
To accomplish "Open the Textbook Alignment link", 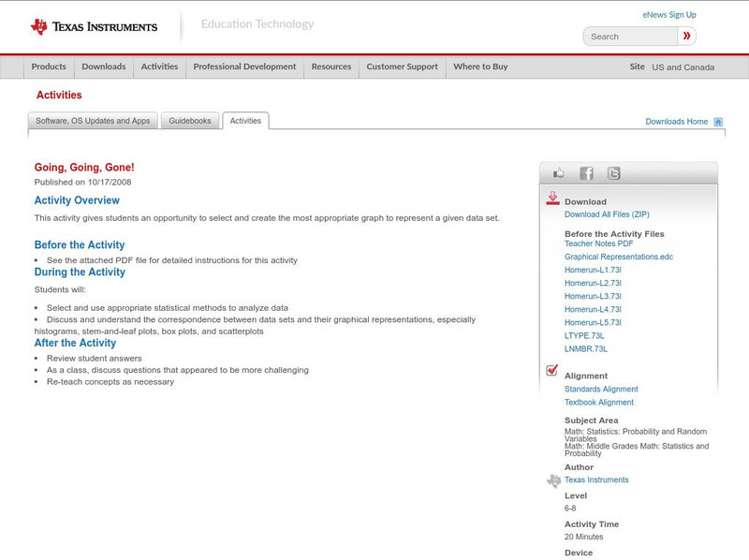I will [x=599, y=403].
